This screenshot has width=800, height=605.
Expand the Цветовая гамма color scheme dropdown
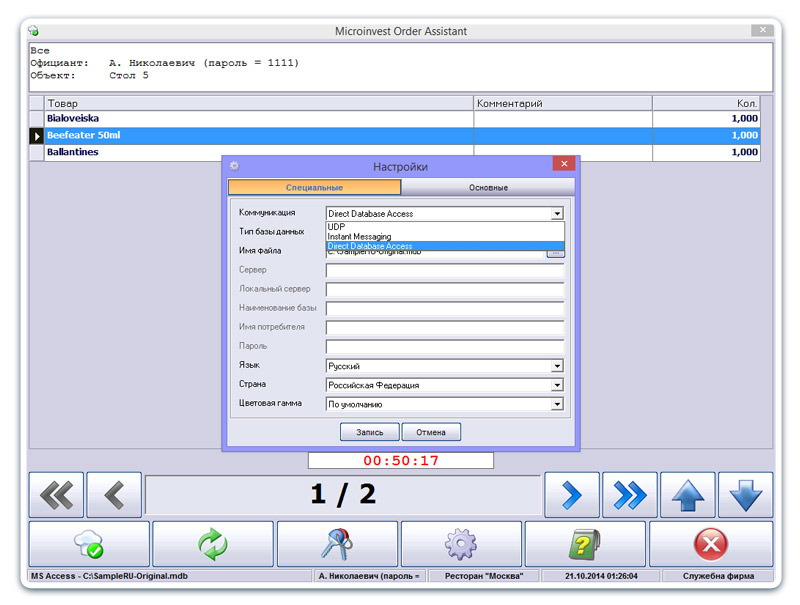pos(557,405)
